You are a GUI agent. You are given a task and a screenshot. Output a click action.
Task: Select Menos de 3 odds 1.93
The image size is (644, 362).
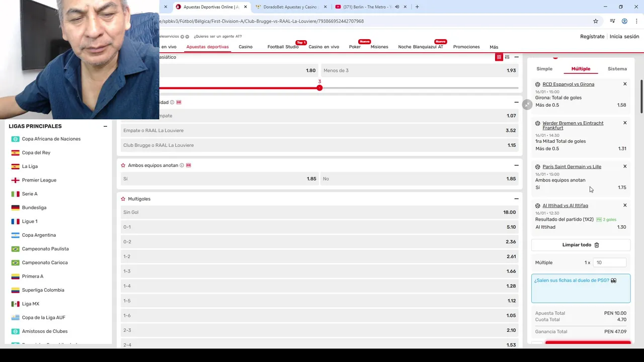[x=420, y=70]
